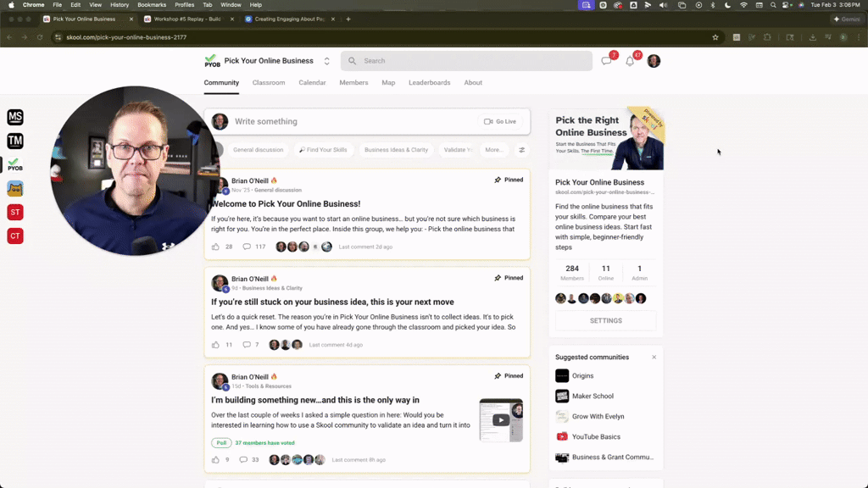868x488 pixels.
Task: Open the TM community sidebar icon
Action: pos(15,141)
